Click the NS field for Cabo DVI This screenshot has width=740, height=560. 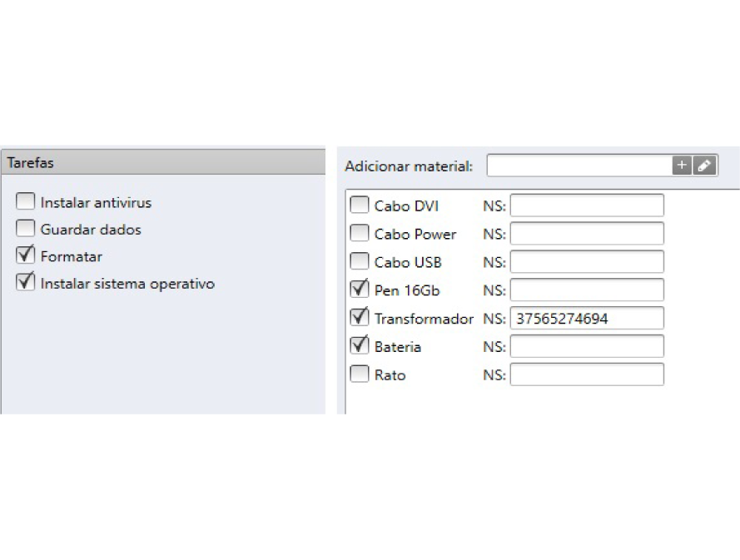coord(587,206)
